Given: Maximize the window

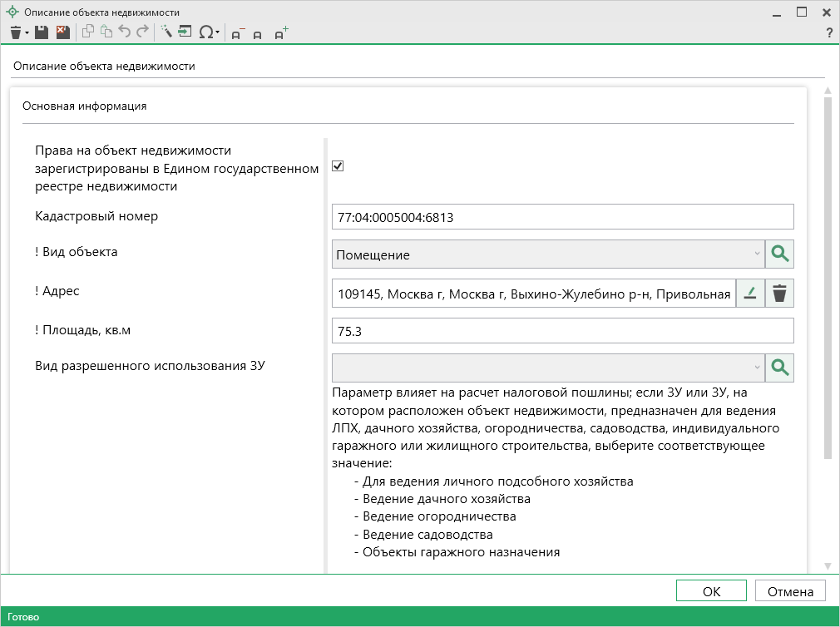Looking at the screenshot, I should [x=802, y=12].
